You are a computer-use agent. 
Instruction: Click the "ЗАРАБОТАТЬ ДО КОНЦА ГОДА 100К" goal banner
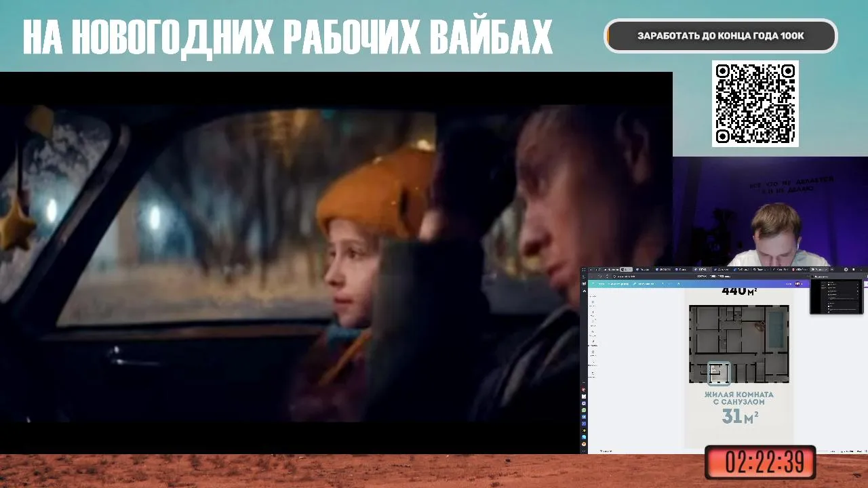721,36
